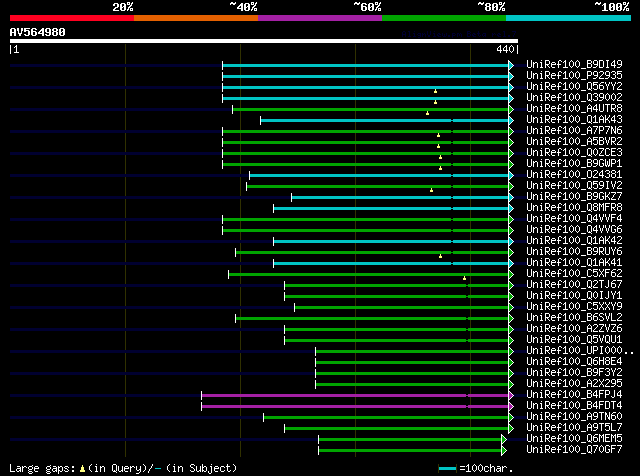
Task: Select the UniRef100_B4FDT4 hit label
Action: pos(574,406)
